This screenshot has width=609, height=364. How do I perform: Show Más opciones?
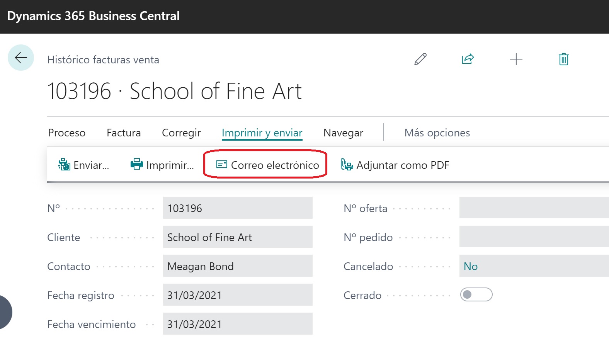click(437, 133)
